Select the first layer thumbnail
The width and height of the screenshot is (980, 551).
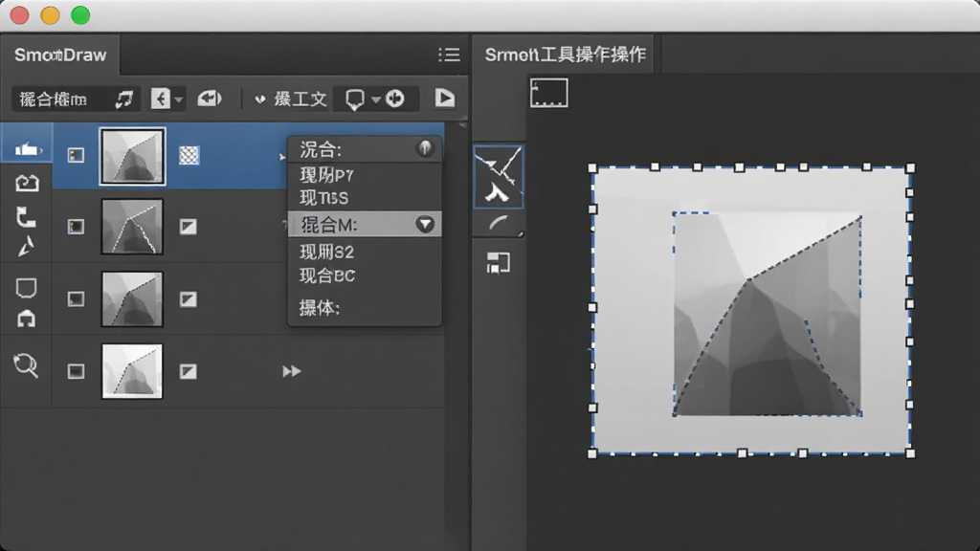pyautogui.click(x=132, y=156)
